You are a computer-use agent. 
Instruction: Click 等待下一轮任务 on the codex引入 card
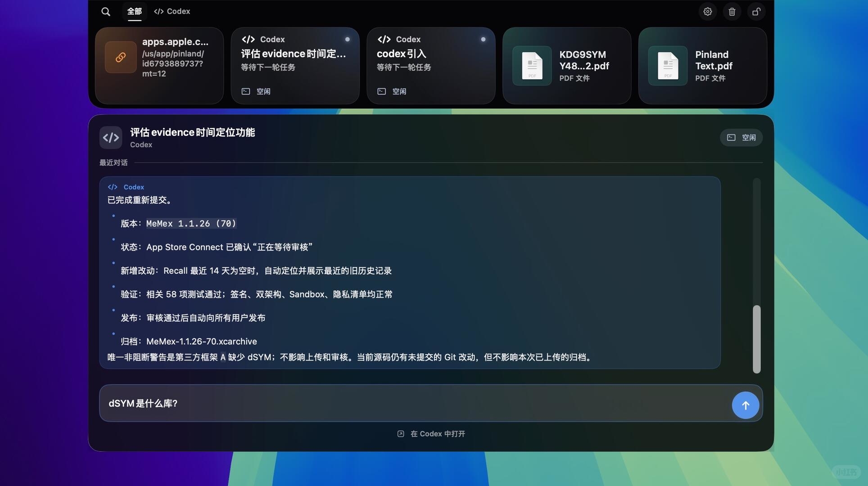(404, 67)
